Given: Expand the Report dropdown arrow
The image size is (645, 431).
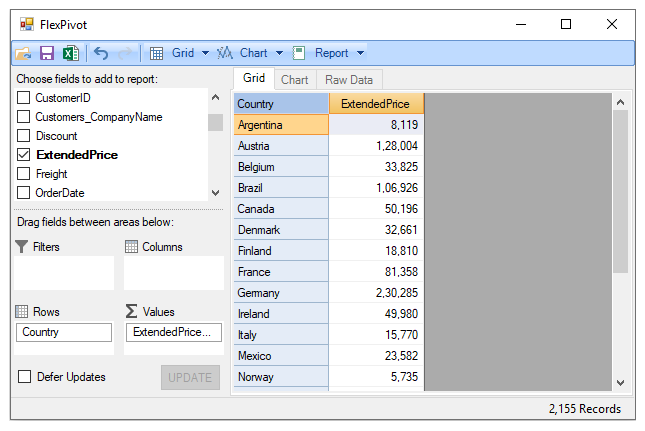Looking at the screenshot, I should click(x=360, y=53).
